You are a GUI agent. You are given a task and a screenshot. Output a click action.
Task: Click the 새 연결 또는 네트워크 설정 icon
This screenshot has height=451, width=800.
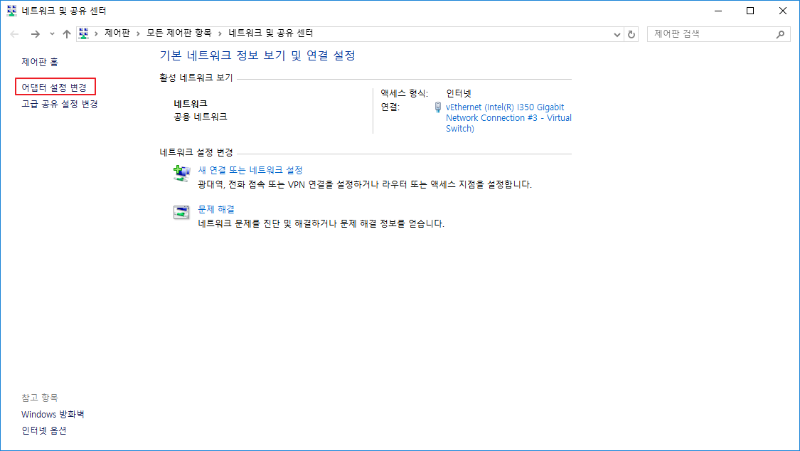click(x=181, y=173)
